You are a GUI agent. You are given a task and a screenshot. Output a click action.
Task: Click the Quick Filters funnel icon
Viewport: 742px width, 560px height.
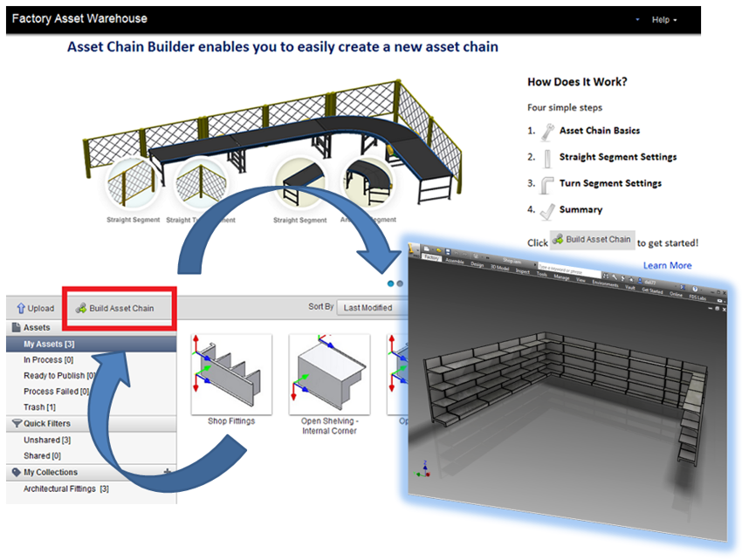(x=17, y=423)
